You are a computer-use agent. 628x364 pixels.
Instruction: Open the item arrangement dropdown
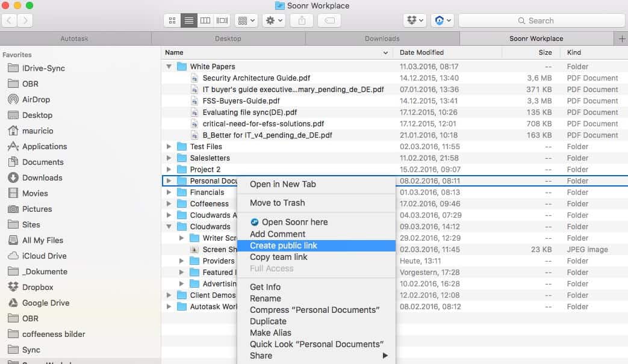(246, 20)
